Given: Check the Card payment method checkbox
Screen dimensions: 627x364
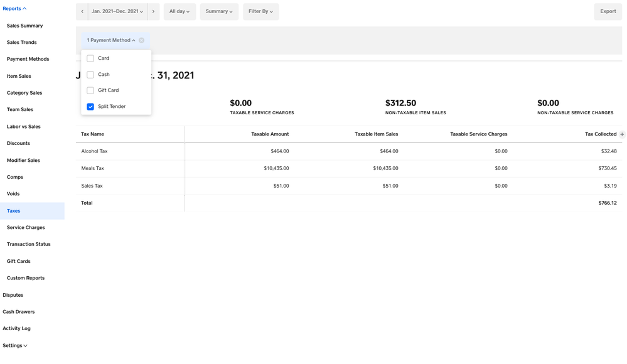Looking at the screenshot, I should point(90,58).
